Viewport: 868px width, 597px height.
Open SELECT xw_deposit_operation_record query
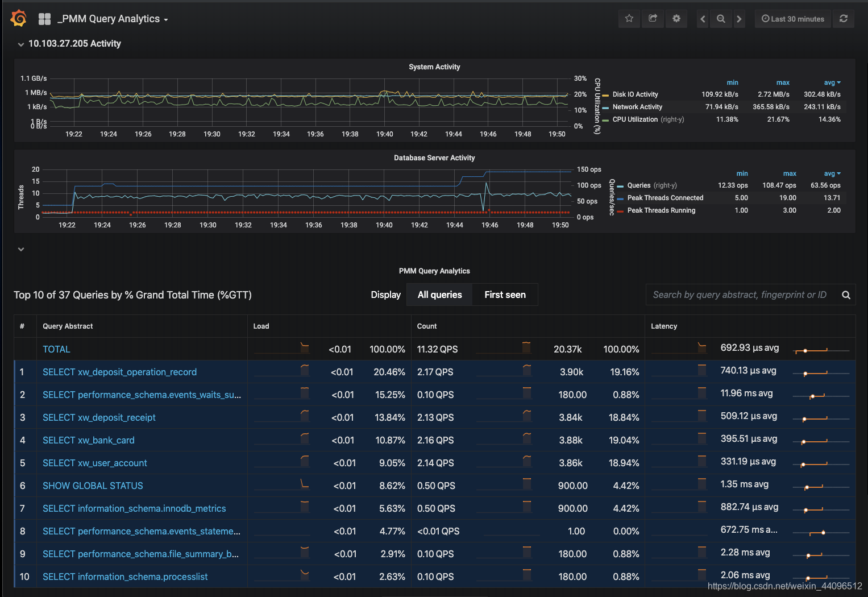(119, 372)
